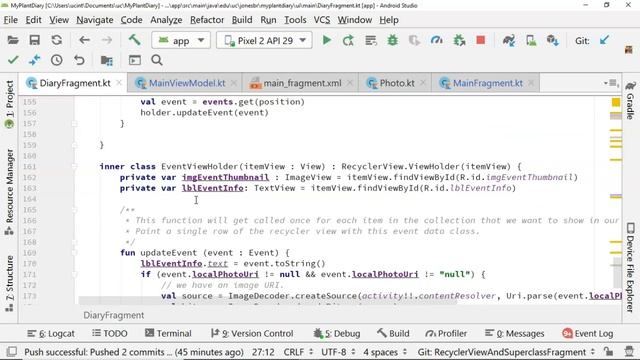Viewport: 640px width, 360px height.
Task: Apply changes and restart activity icon
Action: coord(349,40)
